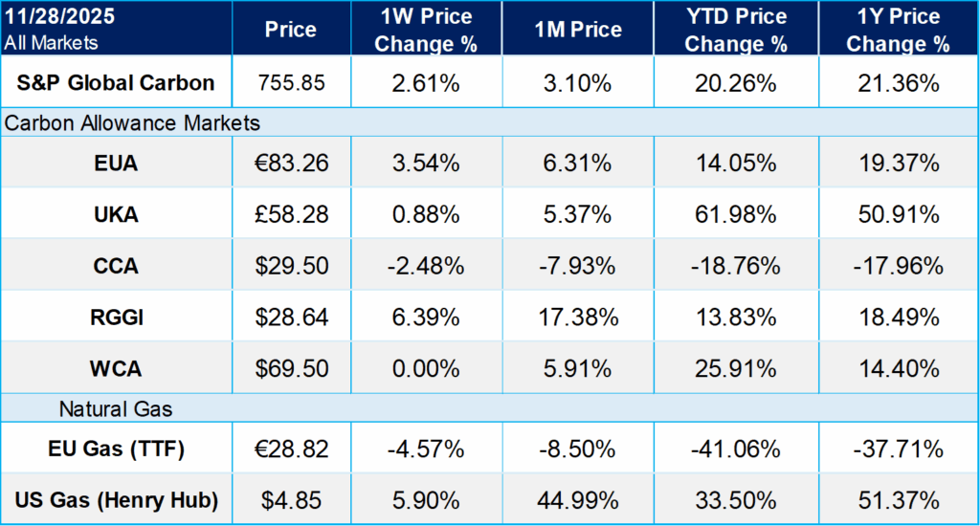The width and height of the screenshot is (980, 526).
Task: Click the S&P Global Carbon row label
Action: click(x=117, y=83)
